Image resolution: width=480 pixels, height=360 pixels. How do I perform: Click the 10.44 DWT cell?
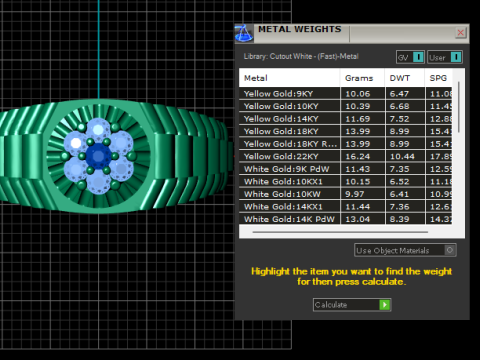pos(405,156)
